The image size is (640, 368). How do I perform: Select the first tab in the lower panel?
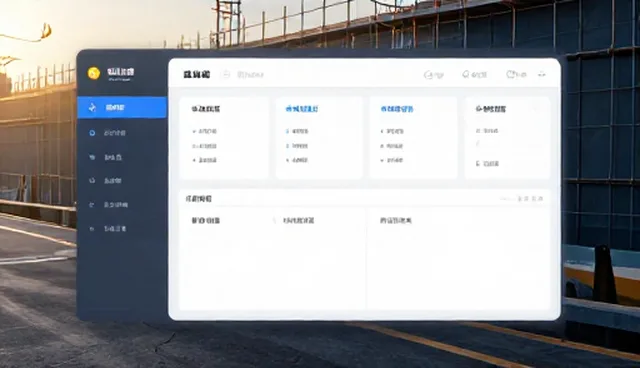206,221
